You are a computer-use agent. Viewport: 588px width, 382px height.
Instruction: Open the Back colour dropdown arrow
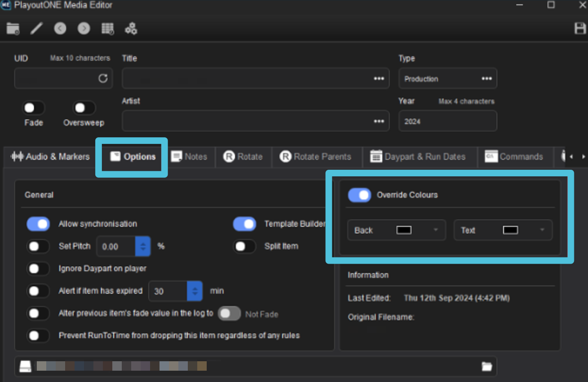pyautogui.click(x=436, y=230)
